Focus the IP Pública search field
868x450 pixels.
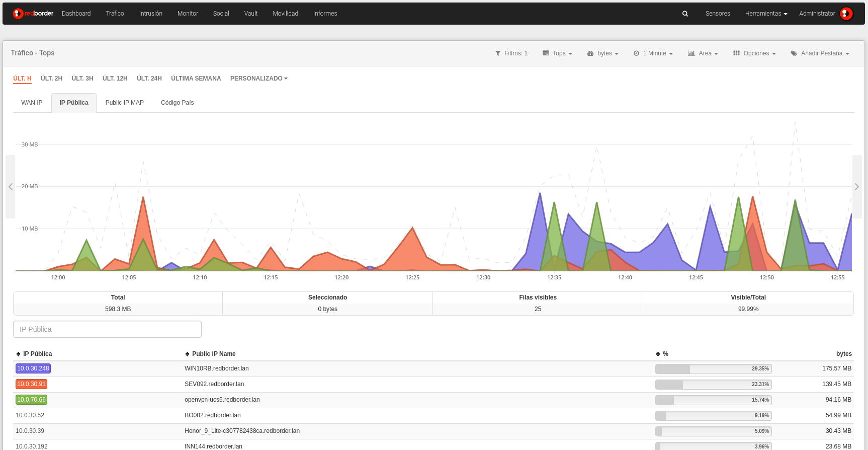(x=107, y=329)
